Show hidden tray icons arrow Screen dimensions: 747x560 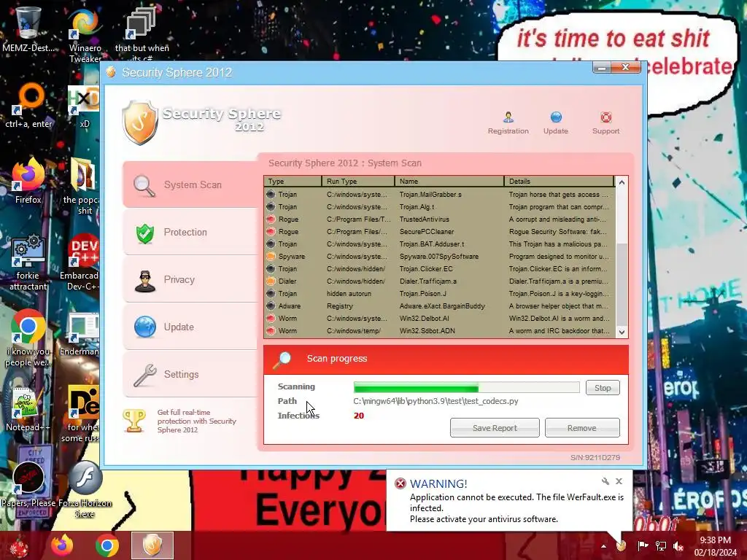tap(603, 546)
